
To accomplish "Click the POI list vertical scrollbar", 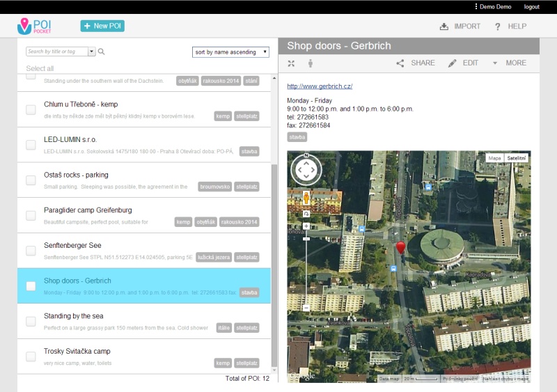I will (x=274, y=266).
